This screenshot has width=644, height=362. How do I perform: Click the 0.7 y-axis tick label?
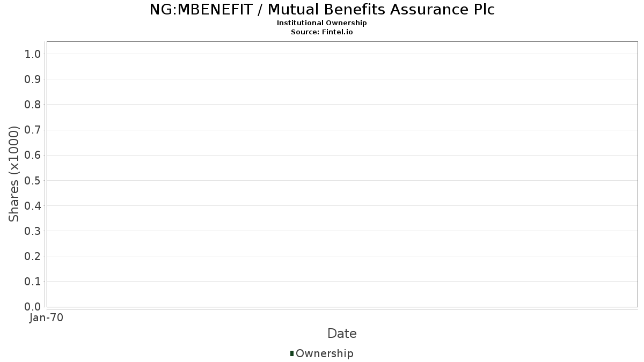tap(33, 130)
